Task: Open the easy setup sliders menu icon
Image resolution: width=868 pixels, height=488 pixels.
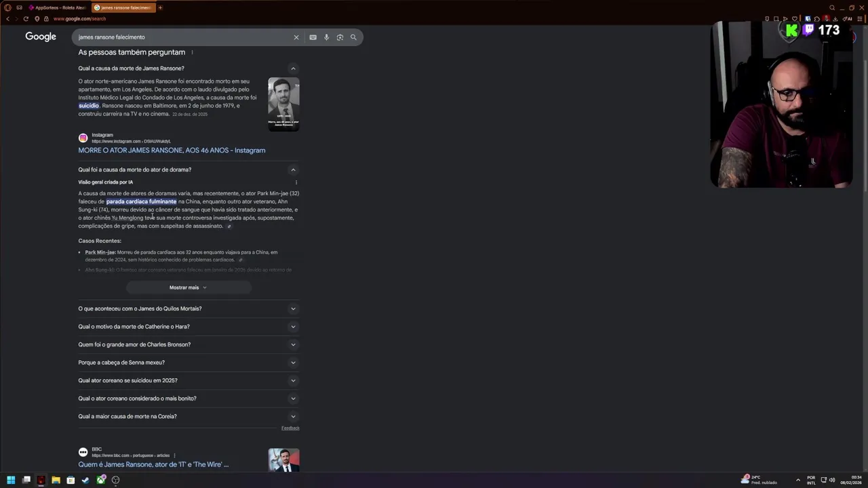Action: pos(859,19)
